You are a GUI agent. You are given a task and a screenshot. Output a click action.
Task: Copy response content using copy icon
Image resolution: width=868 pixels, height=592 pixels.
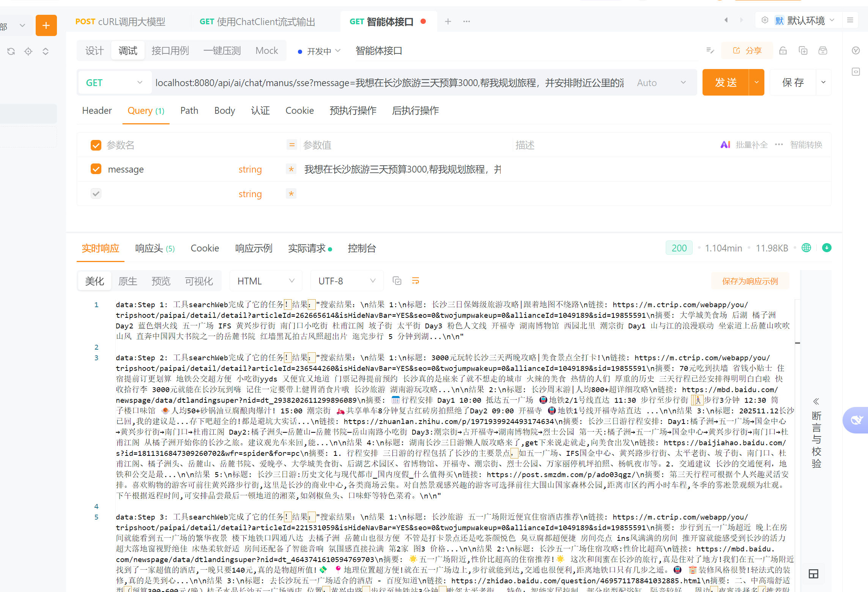pos(397,281)
